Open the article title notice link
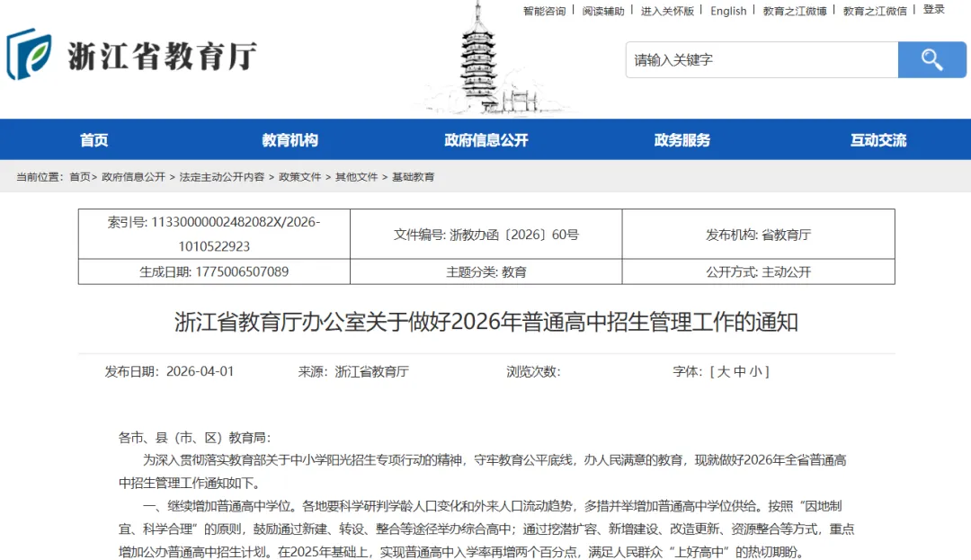This screenshot has height=560, width=971. click(485, 321)
